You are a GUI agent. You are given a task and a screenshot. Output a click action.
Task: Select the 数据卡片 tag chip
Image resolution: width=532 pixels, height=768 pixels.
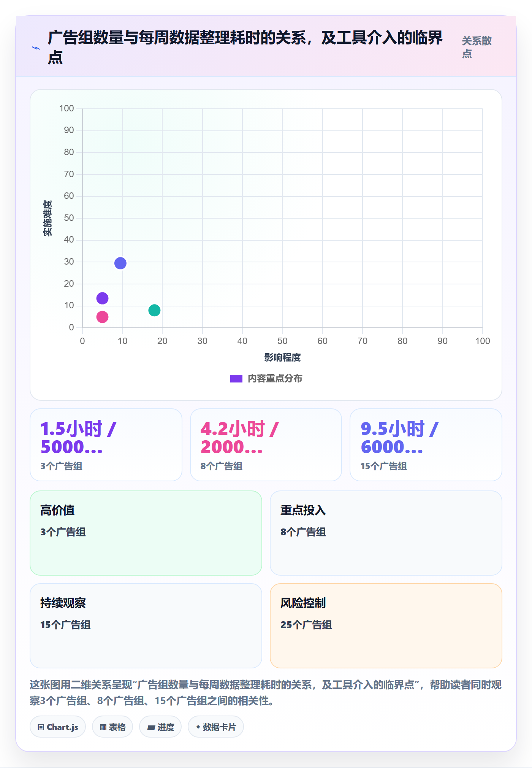coord(216,727)
